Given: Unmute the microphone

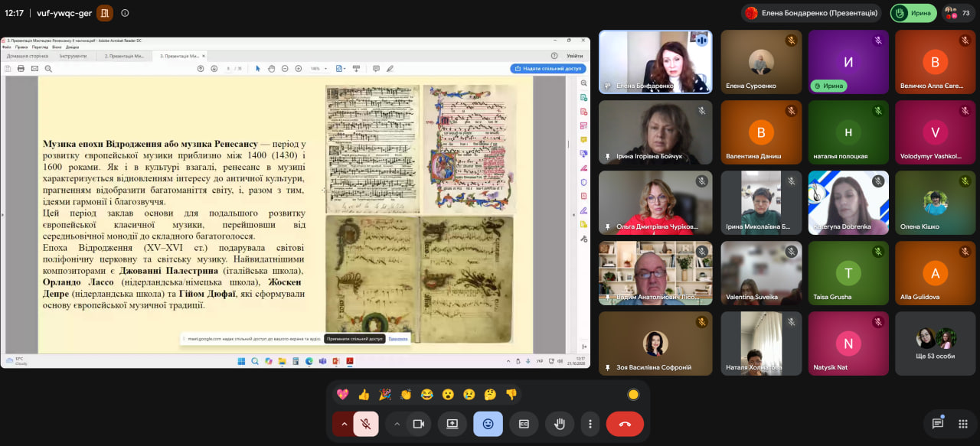Looking at the screenshot, I should [366, 424].
